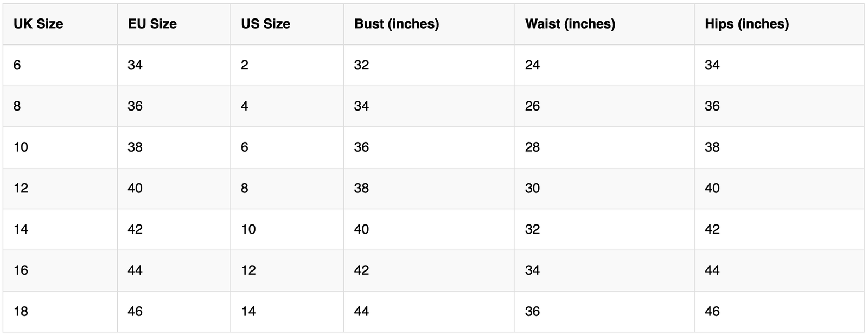Click the Hips (inches) column header
The image size is (868, 335).
coord(746,24)
